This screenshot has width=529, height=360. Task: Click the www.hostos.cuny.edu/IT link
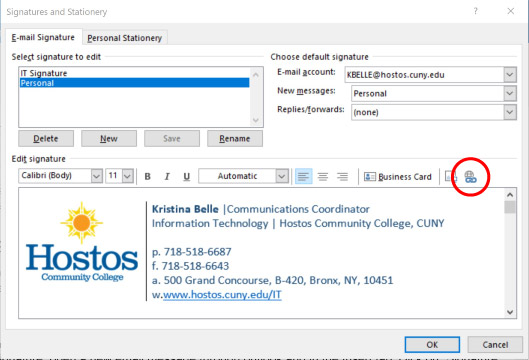(x=222, y=295)
